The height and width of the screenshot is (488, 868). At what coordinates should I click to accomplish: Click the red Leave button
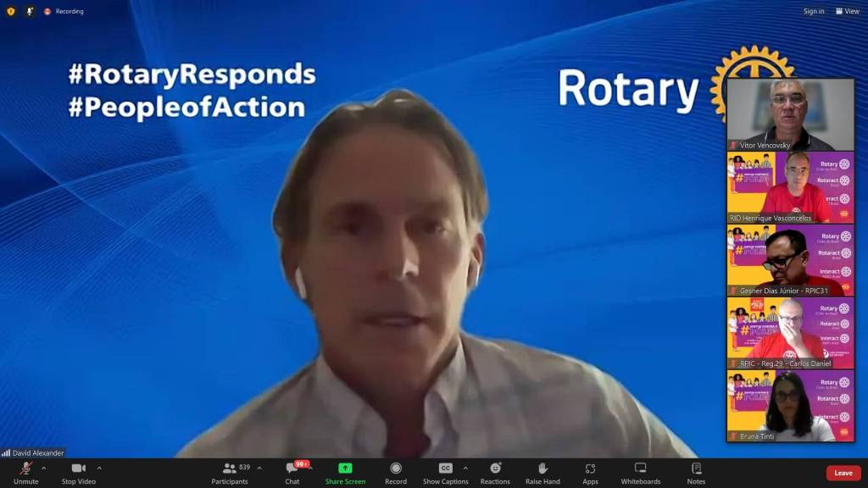tap(843, 473)
